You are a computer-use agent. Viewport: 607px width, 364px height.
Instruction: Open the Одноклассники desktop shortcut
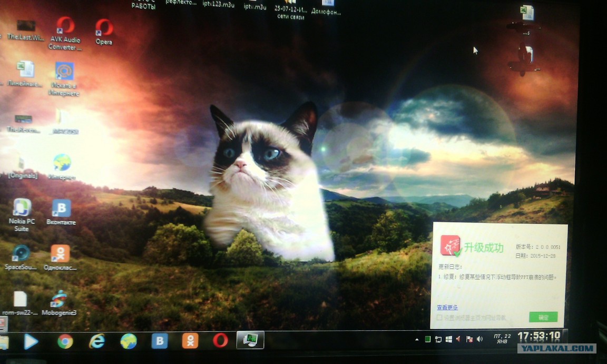pos(60,257)
